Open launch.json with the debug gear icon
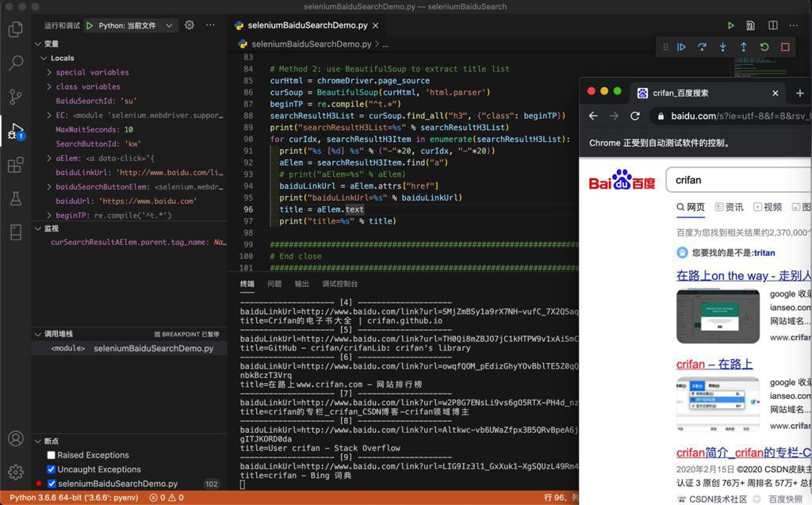812x505 pixels. pos(190,25)
